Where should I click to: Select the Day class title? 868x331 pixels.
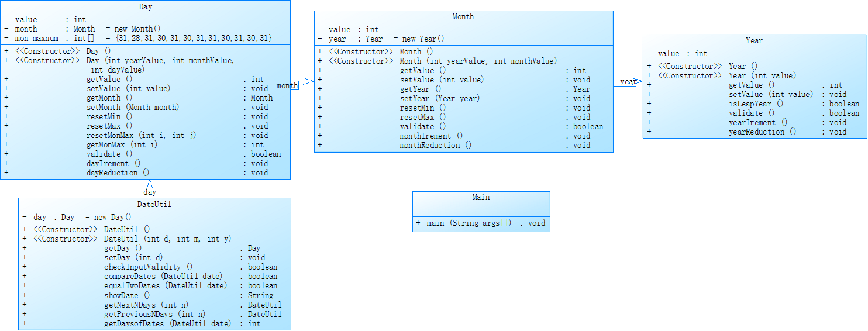[x=146, y=7]
